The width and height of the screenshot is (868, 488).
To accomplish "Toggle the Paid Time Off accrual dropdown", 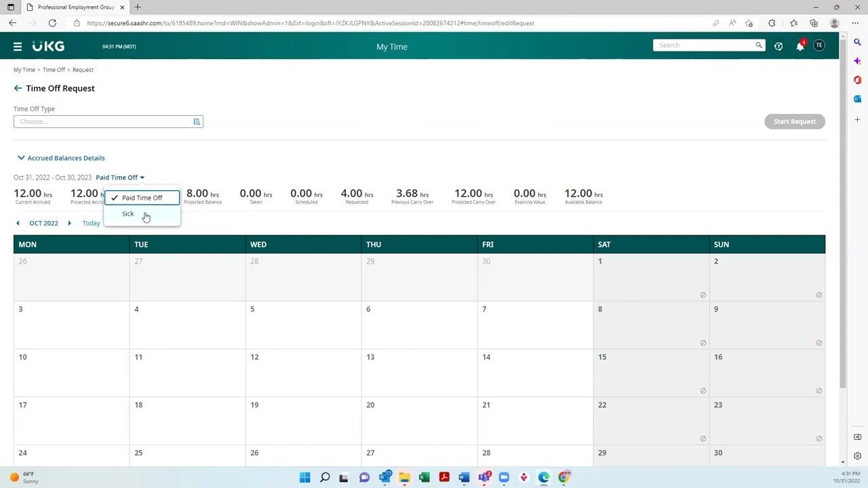I will (x=120, y=178).
